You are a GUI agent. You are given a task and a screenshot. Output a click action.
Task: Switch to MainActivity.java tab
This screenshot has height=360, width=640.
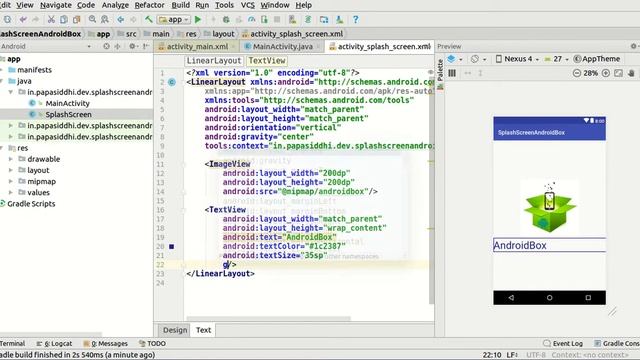[x=282, y=47]
